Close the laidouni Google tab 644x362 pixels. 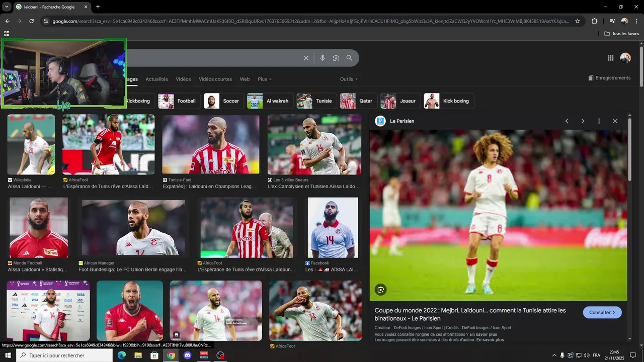86,7
